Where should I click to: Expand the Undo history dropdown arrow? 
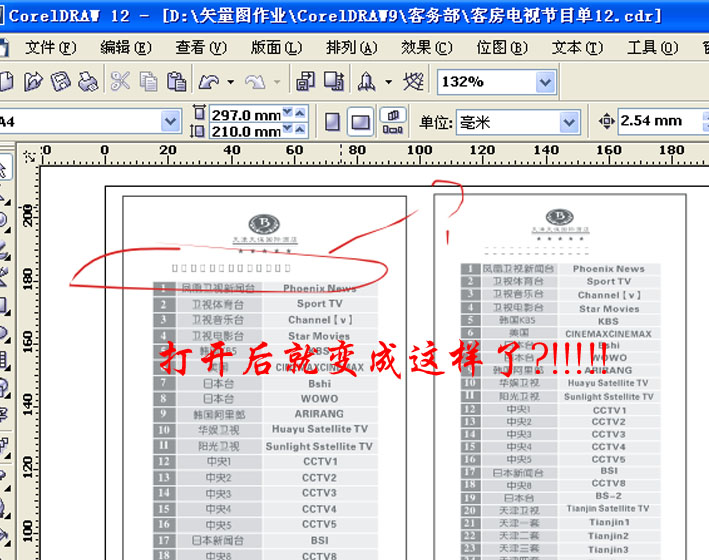pos(231,82)
